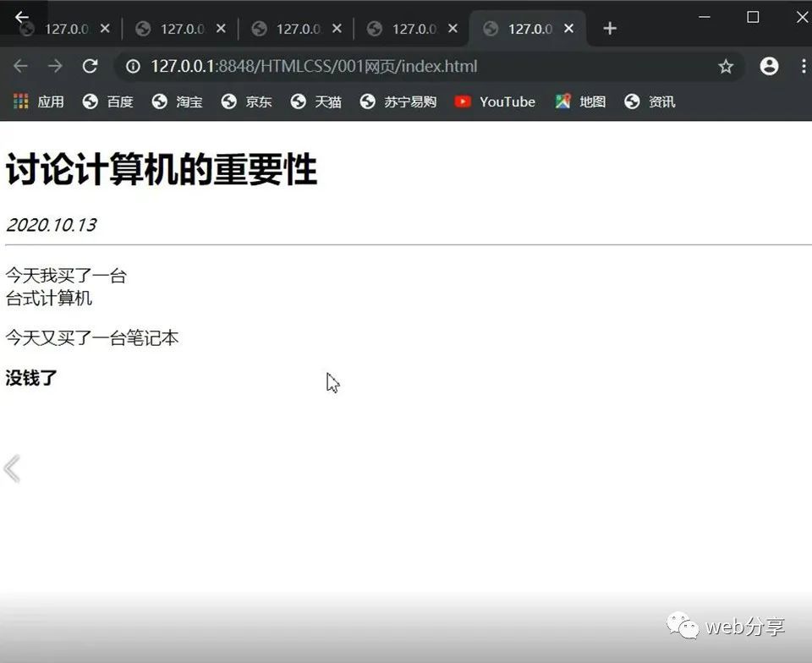
Task: Switch to the third 127.0.0 tab
Action: (297, 29)
